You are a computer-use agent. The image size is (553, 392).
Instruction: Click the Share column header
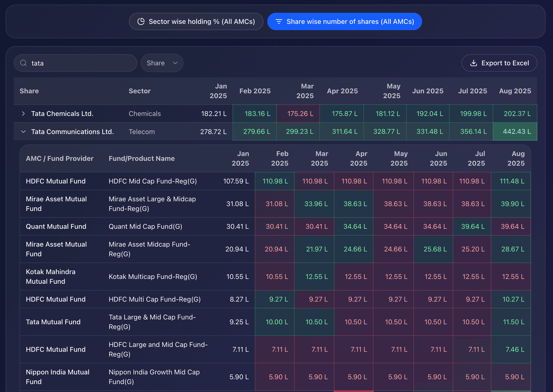(29, 91)
